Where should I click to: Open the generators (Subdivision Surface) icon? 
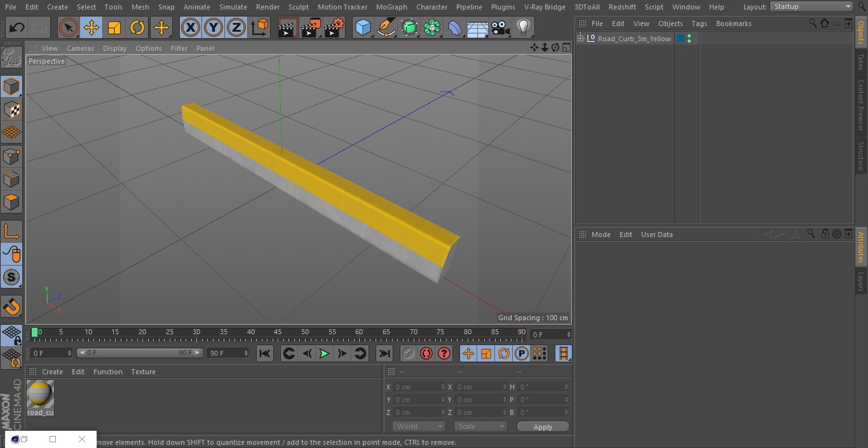(409, 28)
